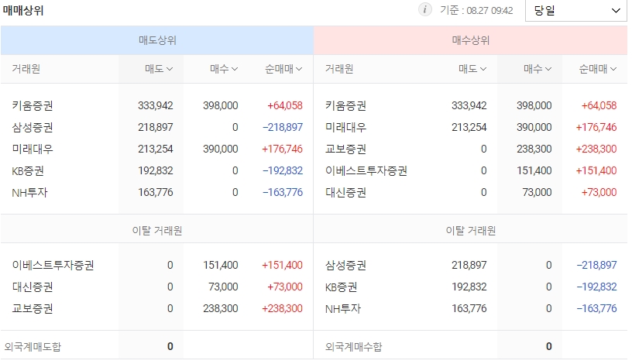
Task: Open the 당일 period dropdown
Action: pos(576,11)
